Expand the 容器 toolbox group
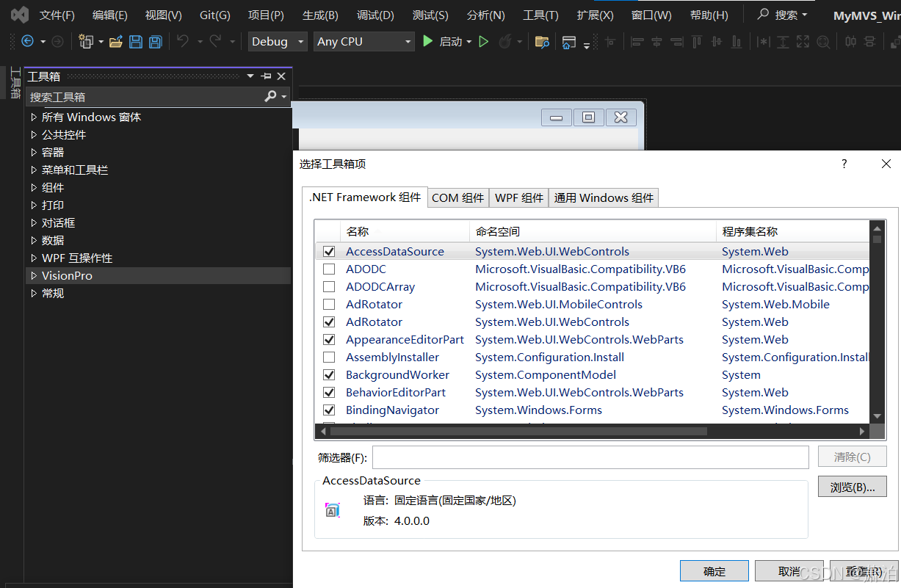Viewport: 901px width, 588px height. [x=34, y=152]
